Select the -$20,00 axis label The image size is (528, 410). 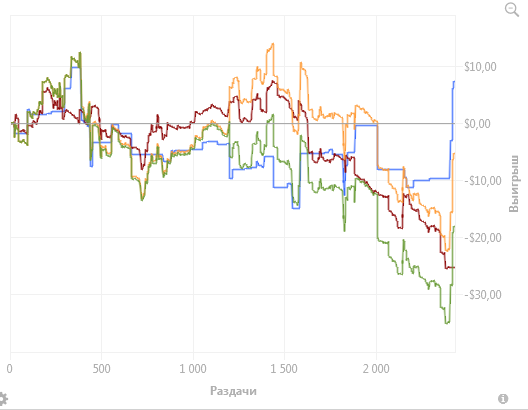click(x=483, y=238)
